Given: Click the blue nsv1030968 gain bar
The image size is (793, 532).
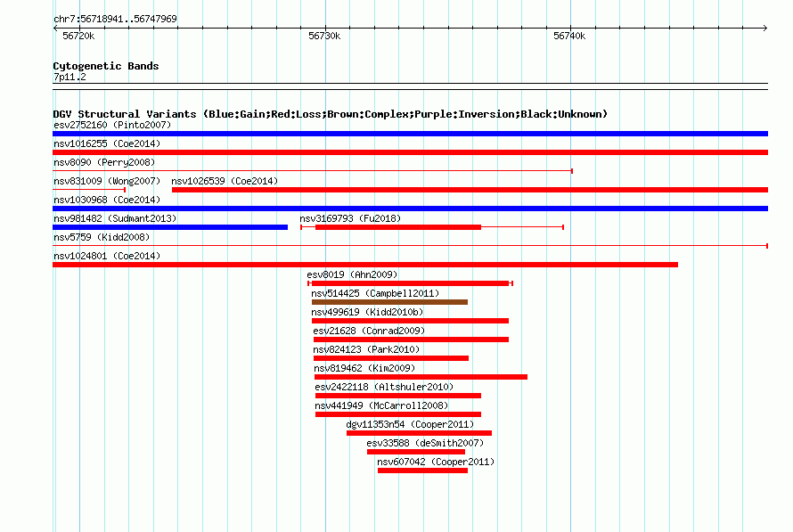Looking at the screenshot, I should (x=410, y=209).
